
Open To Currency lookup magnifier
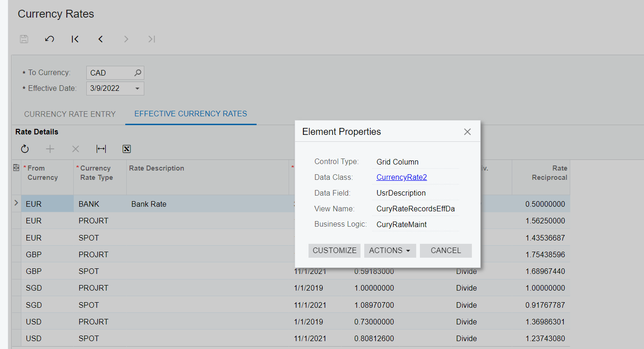(137, 73)
